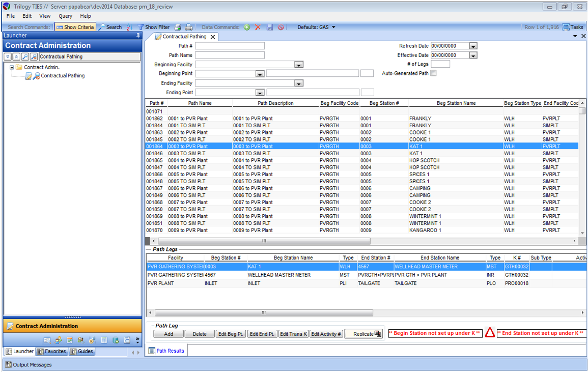Open the Query menu
588x372 pixels.
(x=65, y=16)
